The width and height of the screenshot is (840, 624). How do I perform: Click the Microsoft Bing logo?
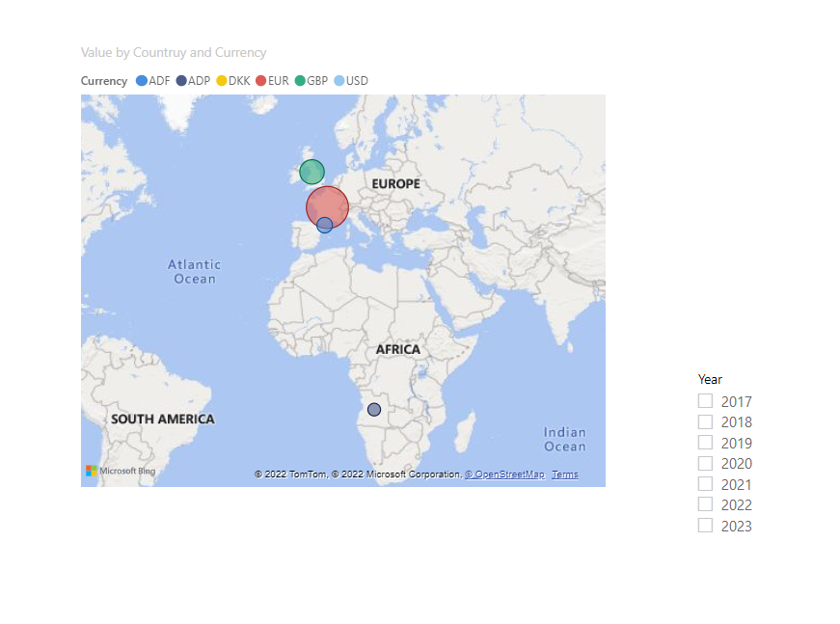[121, 471]
